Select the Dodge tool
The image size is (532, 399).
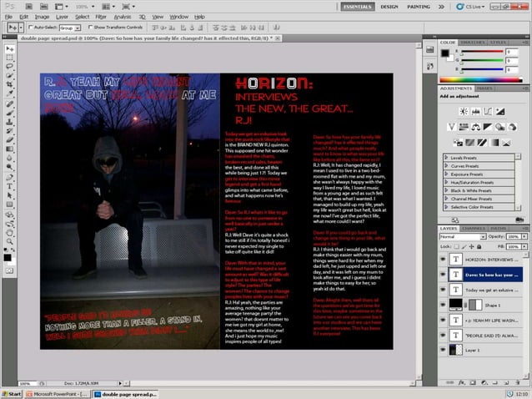click(x=9, y=166)
